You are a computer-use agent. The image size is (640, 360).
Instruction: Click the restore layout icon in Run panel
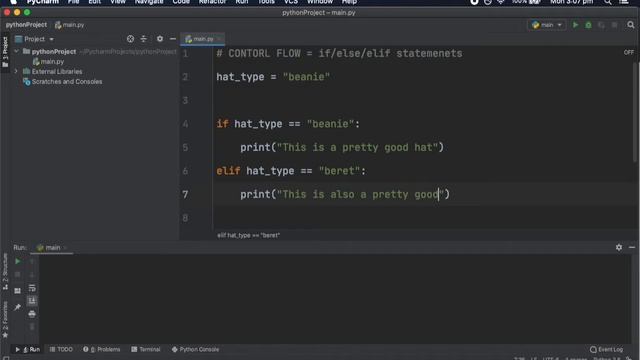click(18, 291)
